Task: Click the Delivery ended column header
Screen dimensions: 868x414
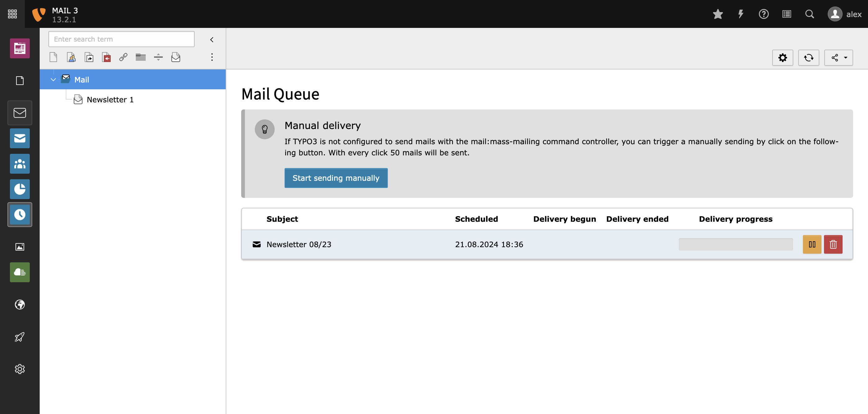Action: tap(637, 219)
